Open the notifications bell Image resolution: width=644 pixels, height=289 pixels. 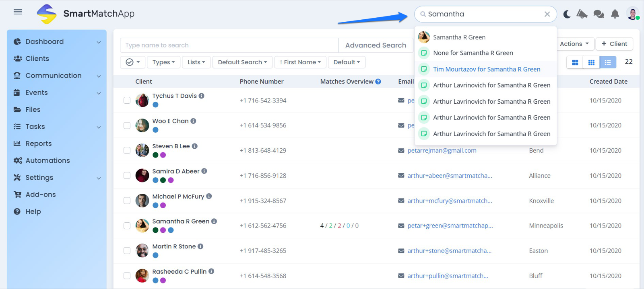pyautogui.click(x=615, y=14)
